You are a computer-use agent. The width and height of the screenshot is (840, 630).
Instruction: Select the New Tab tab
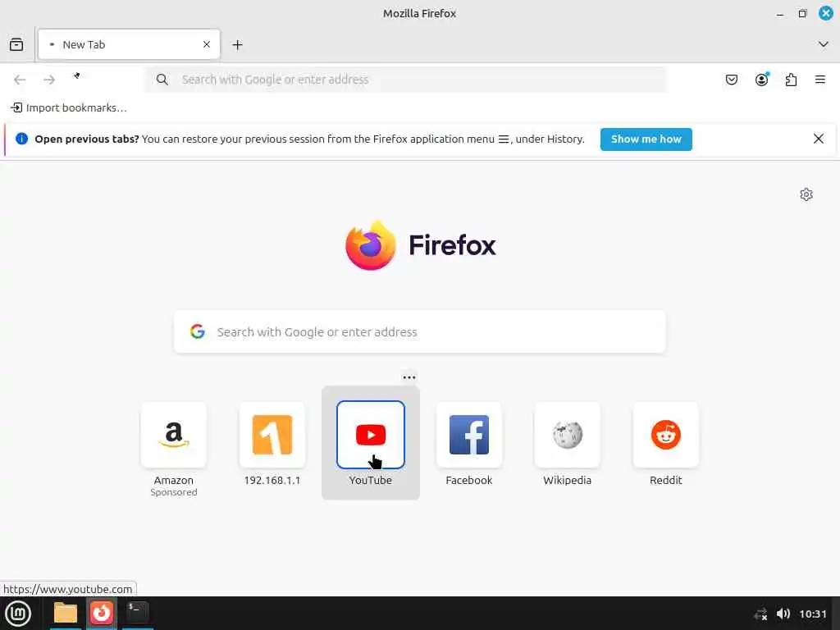click(x=129, y=44)
